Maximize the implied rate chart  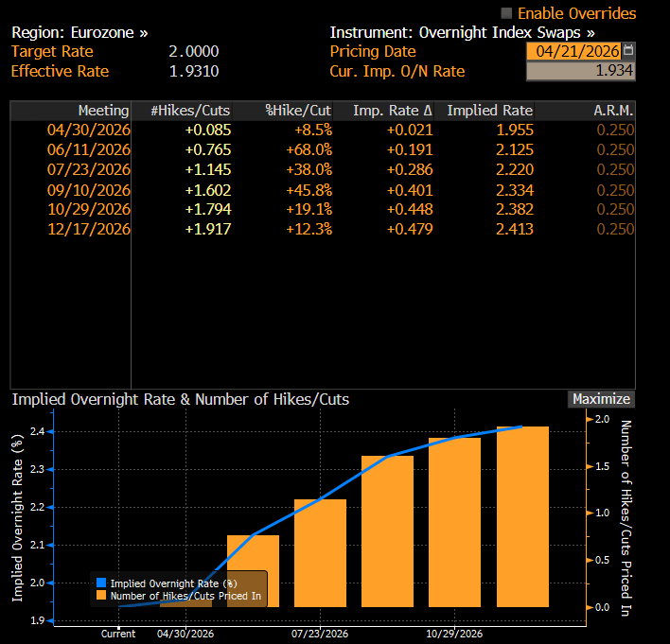600,399
